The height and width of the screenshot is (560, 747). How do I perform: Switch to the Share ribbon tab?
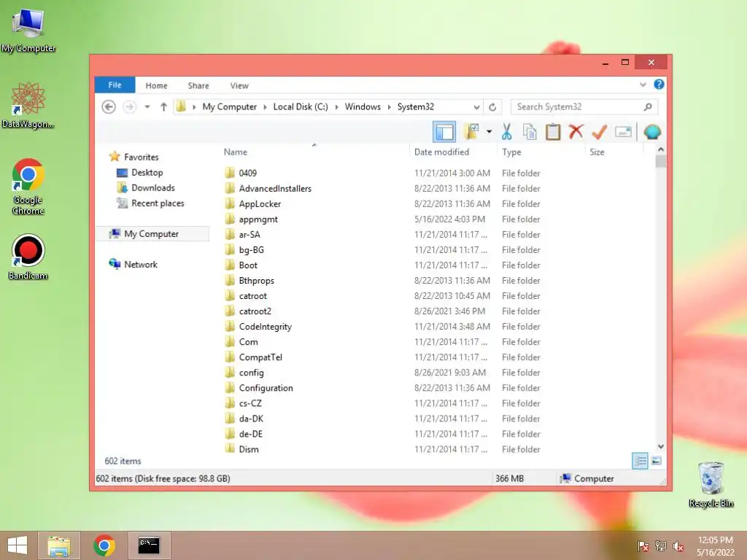[198, 86]
